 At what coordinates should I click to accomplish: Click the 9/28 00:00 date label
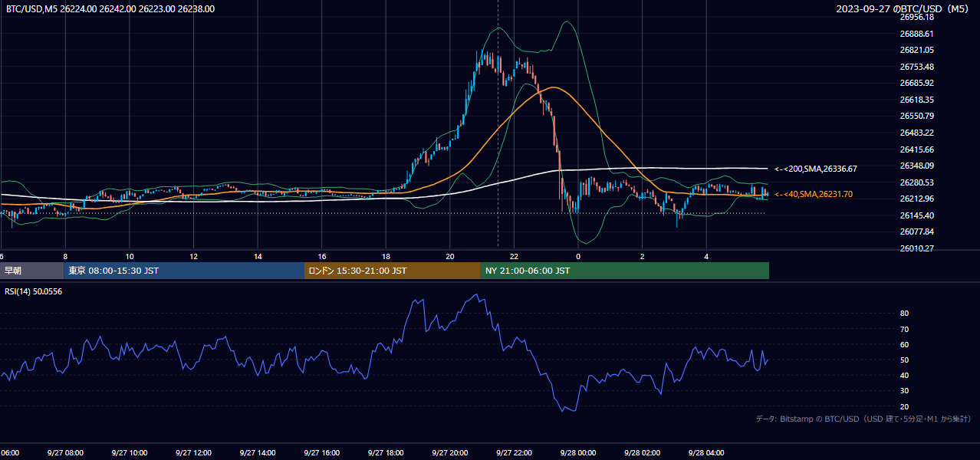pos(579,452)
